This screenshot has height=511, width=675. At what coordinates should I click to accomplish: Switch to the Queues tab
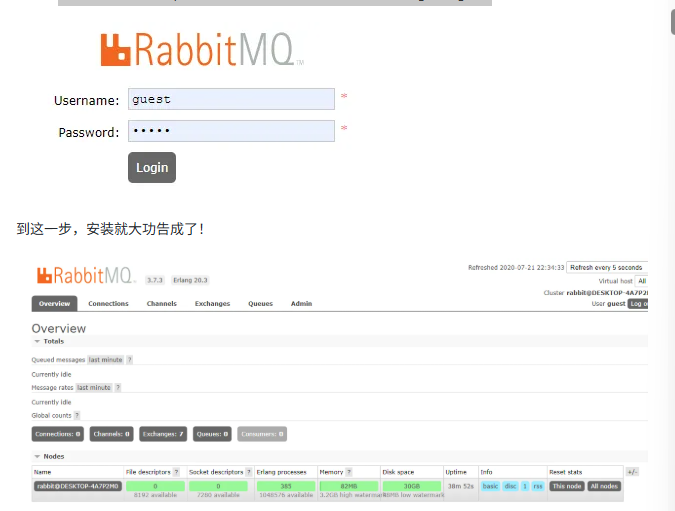coord(260,303)
